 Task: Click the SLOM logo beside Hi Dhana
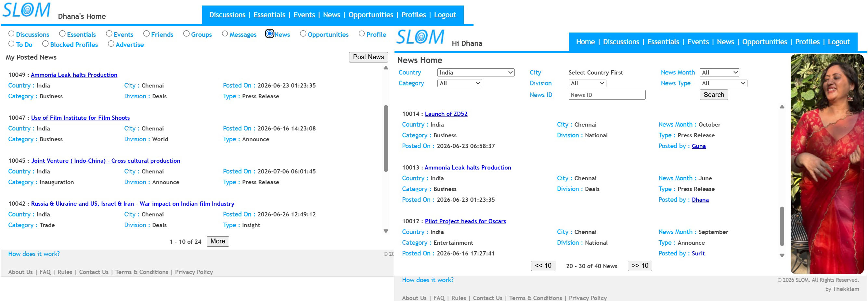(x=420, y=37)
